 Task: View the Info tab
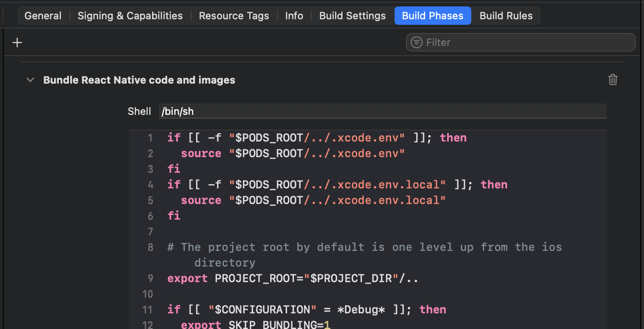tap(294, 15)
